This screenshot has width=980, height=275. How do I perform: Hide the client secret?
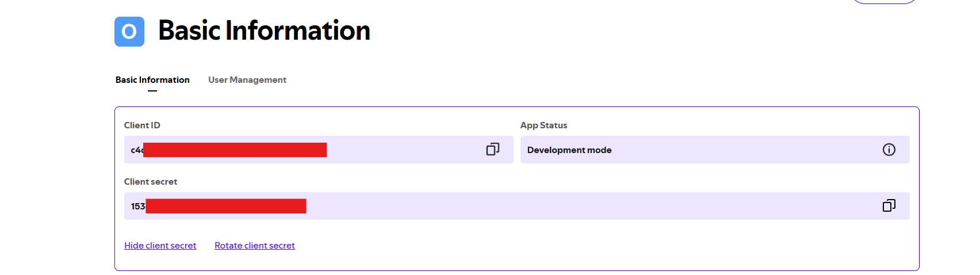[160, 246]
